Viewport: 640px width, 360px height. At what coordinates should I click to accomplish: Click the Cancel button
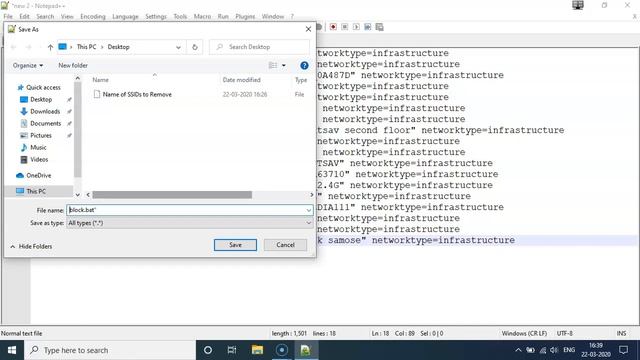tap(285, 245)
